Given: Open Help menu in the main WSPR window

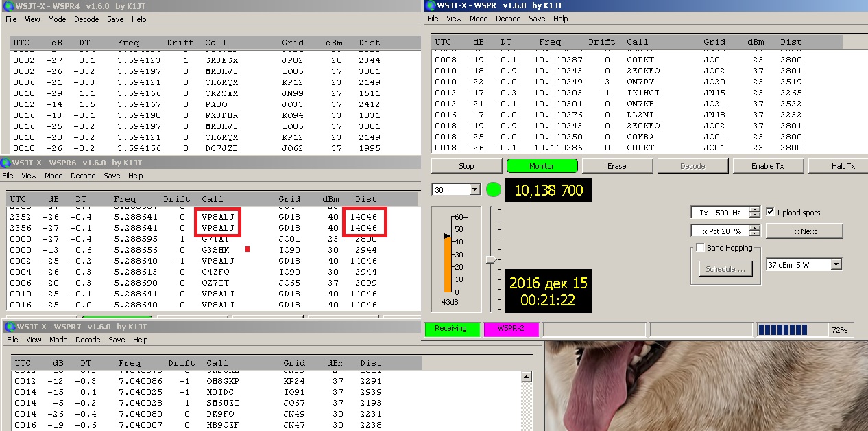Looking at the screenshot, I should tap(561, 19).
